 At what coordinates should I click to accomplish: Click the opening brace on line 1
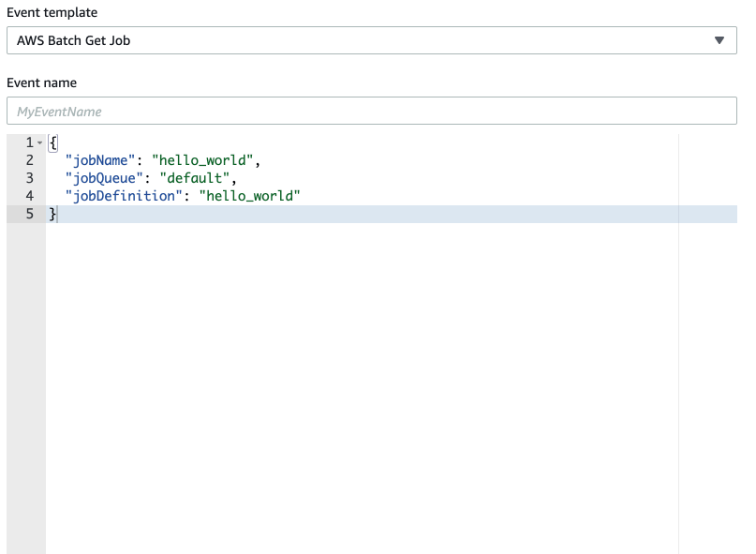click(53, 142)
